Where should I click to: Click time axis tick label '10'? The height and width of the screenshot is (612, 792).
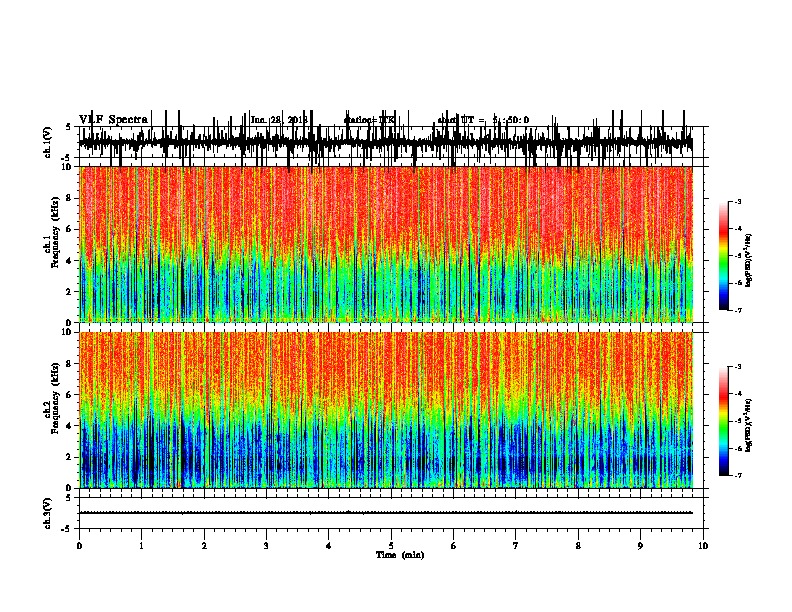tap(703, 546)
